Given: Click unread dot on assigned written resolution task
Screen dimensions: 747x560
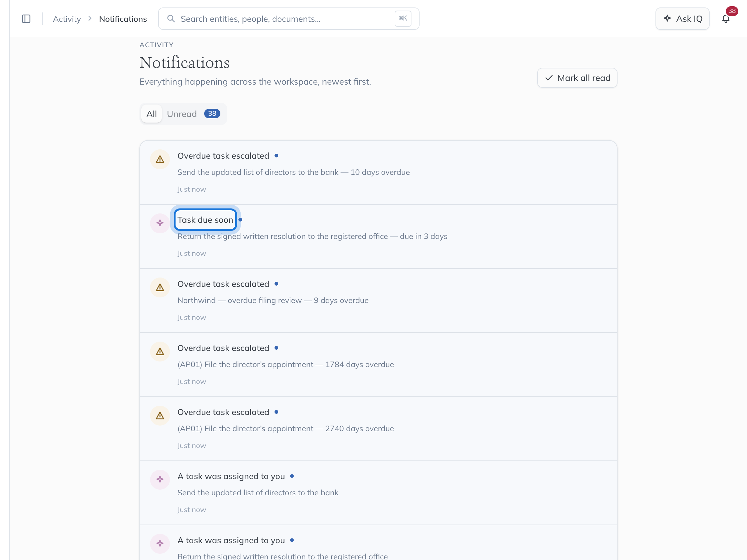Looking at the screenshot, I should click(292, 540).
